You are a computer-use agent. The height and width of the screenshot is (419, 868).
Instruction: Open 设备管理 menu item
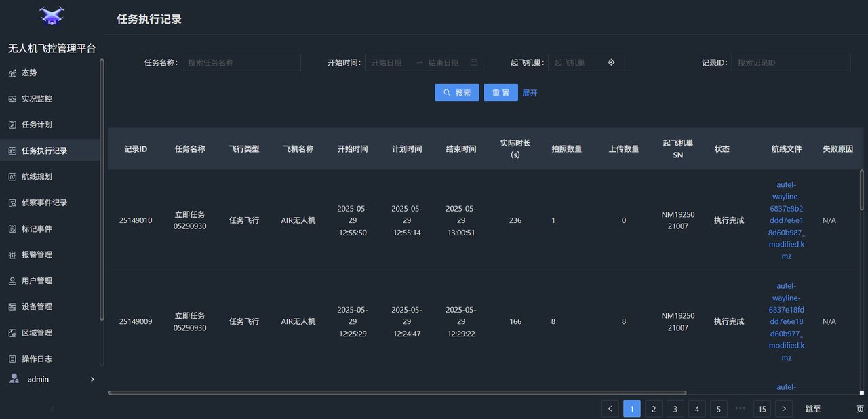click(50, 307)
